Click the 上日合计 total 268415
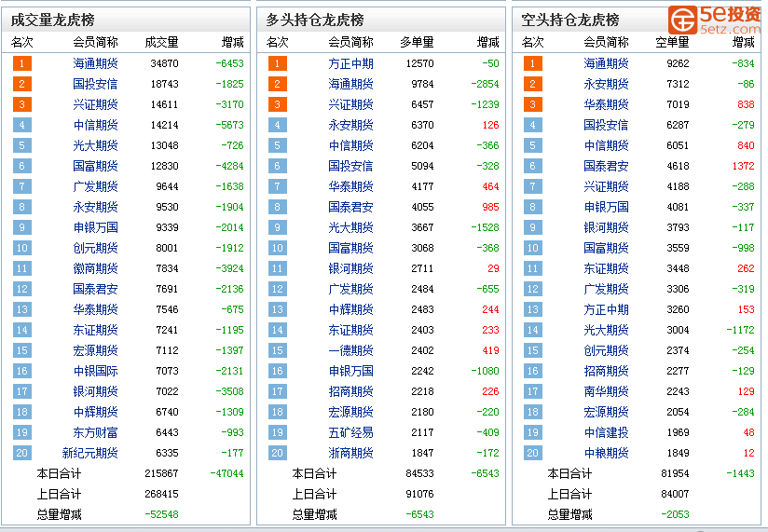This screenshot has height=532, width=768. point(161,495)
